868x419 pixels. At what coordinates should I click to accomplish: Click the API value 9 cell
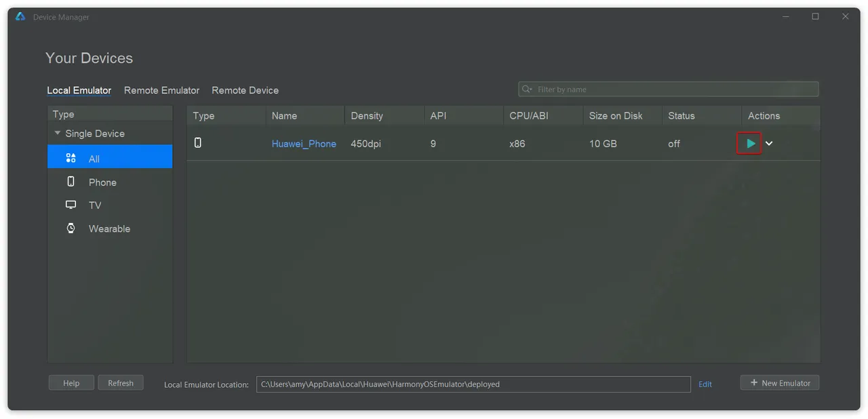[x=433, y=144]
